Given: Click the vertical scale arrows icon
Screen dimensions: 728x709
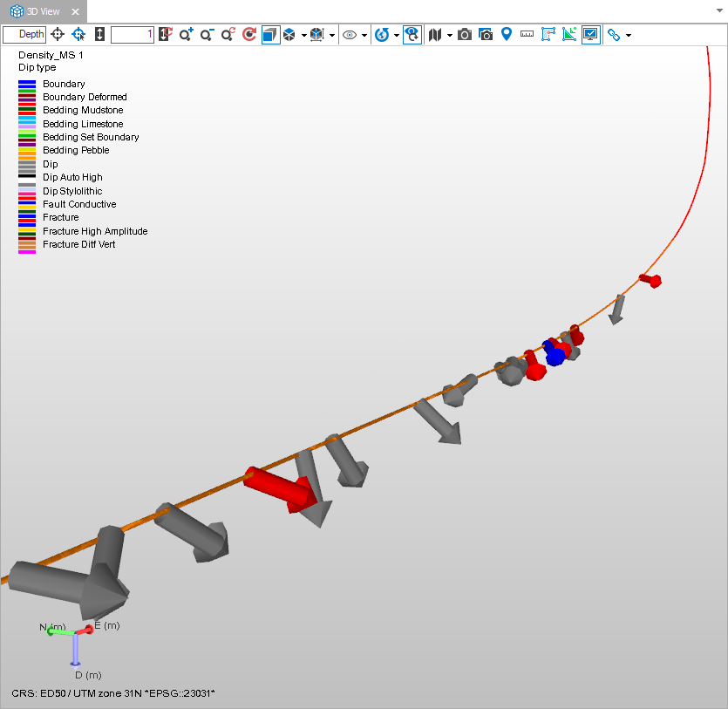Looking at the screenshot, I should (x=99, y=35).
